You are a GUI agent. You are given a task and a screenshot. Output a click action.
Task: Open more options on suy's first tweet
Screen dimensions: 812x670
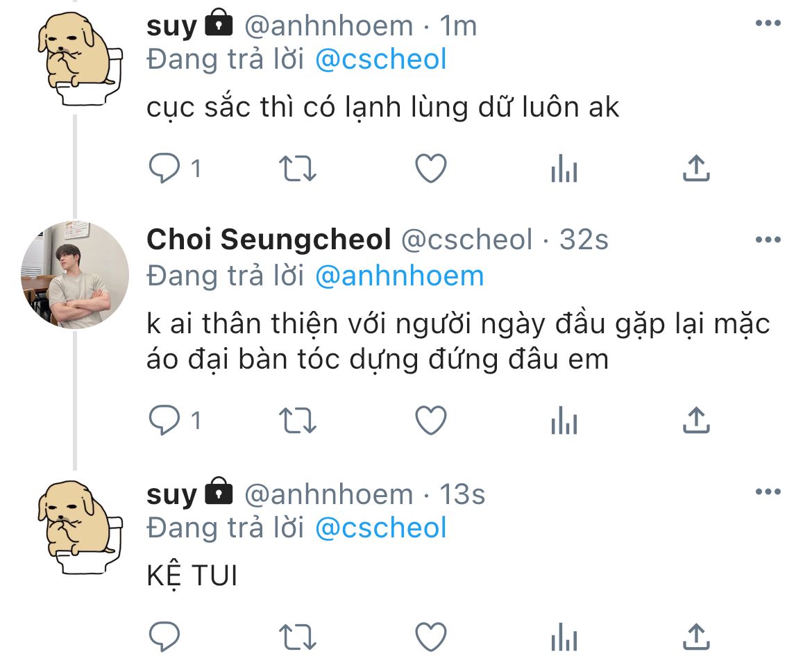(x=768, y=23)
